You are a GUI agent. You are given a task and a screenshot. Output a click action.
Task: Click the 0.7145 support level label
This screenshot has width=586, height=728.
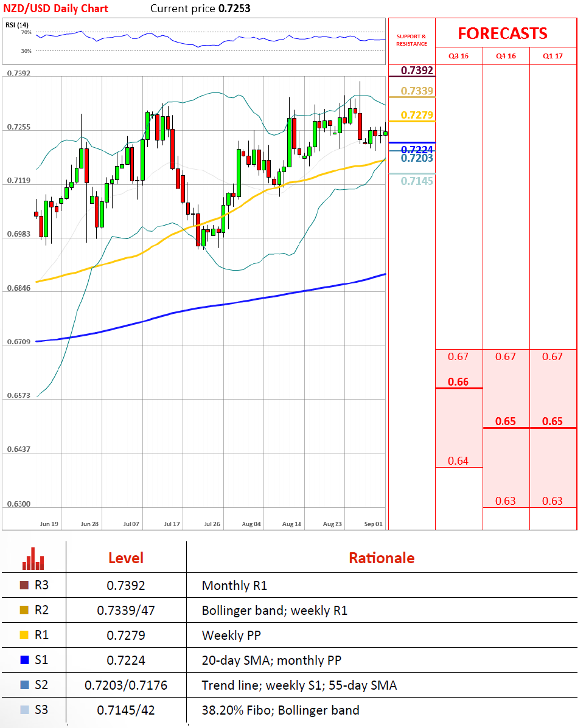(417, 181)
